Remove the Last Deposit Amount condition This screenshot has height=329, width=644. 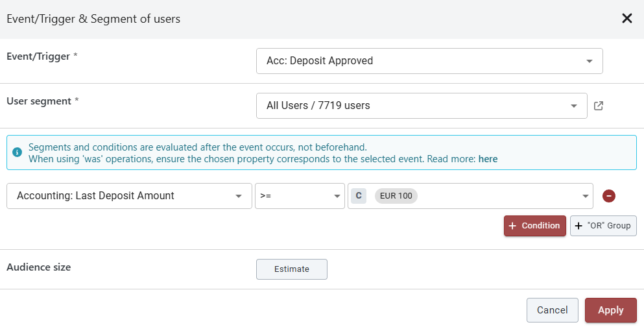pos(608,196)
